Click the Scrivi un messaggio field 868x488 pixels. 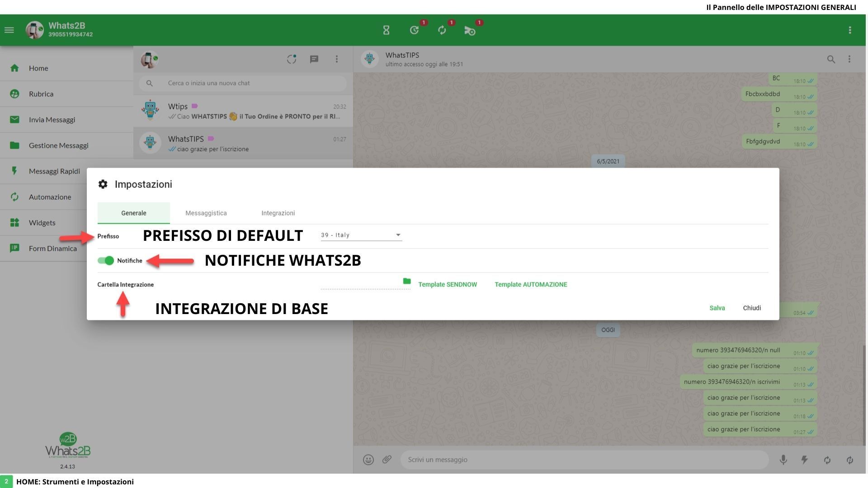click(585, 460)
